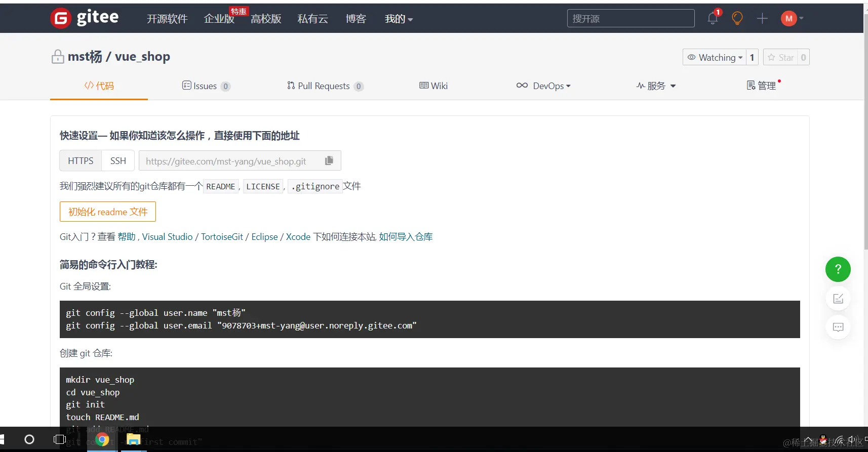Open Chrome from the taskbar

click(102, 439)
